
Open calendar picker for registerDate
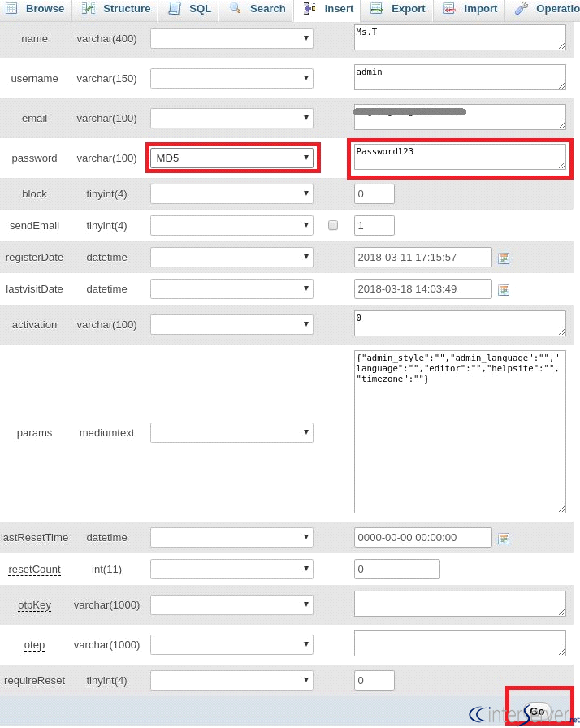click(x=504, y=258)
